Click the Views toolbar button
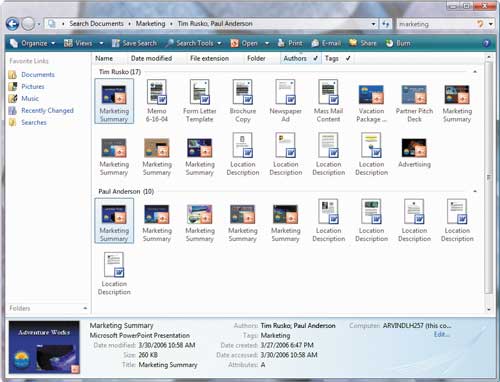Image resolution: width=500 pixels, height=382 pixels. (x=78, y=43)
